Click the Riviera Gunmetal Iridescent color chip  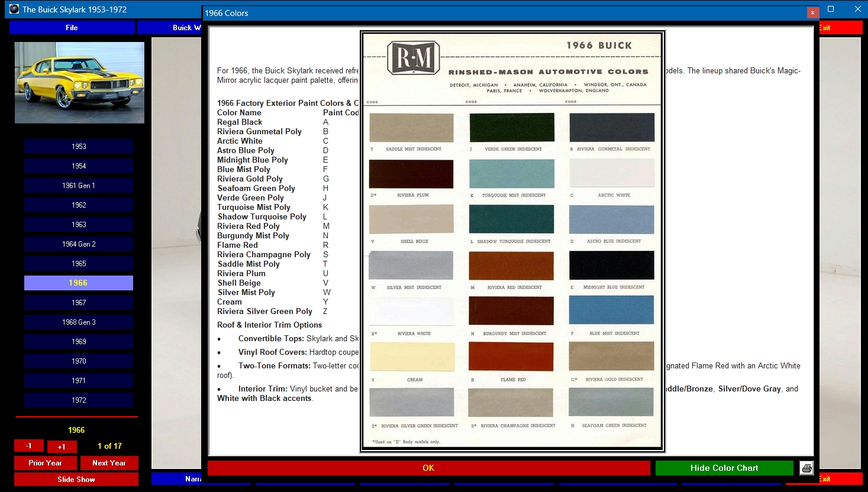coord(612,128)
